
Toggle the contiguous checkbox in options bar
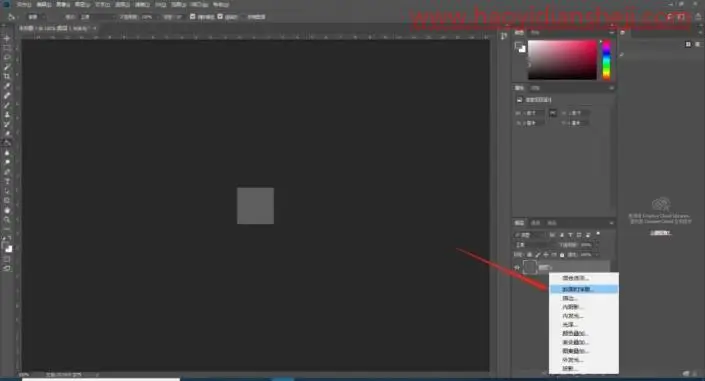(220, 17)
